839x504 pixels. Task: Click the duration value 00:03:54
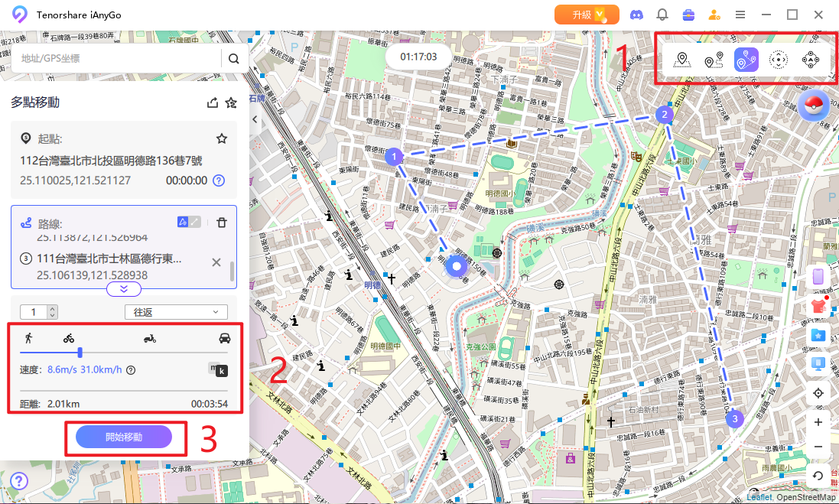[210, 403]
